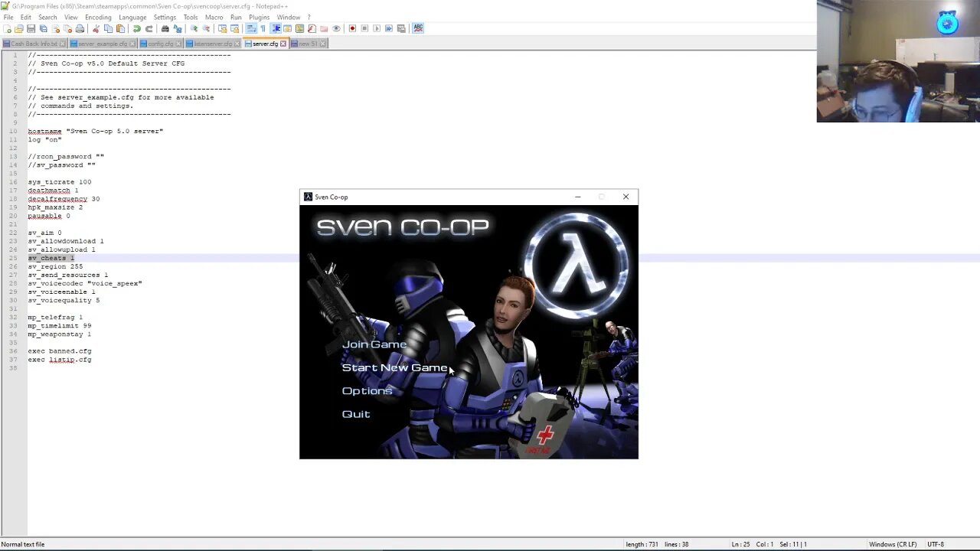Click the Save All toolbar icon
Viewport: 980px width, 551px height.
[x=43, y=28]
